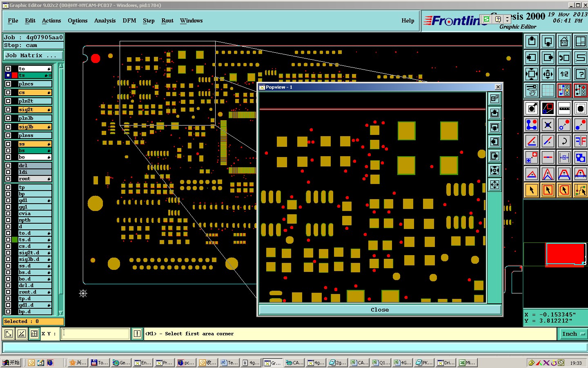Screen dimensions: 588x368
Task: Open the Actions menu
Action: (51, 20)
